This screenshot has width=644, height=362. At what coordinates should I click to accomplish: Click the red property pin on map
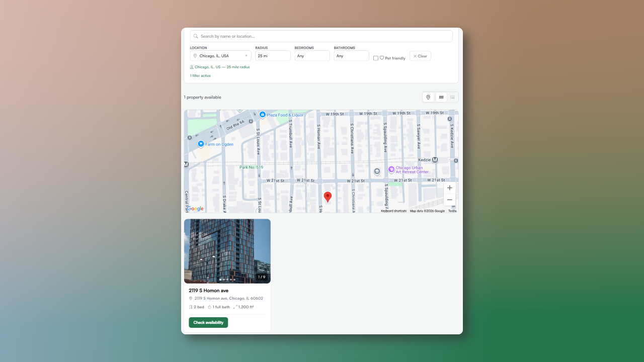(x=328, y=197)
